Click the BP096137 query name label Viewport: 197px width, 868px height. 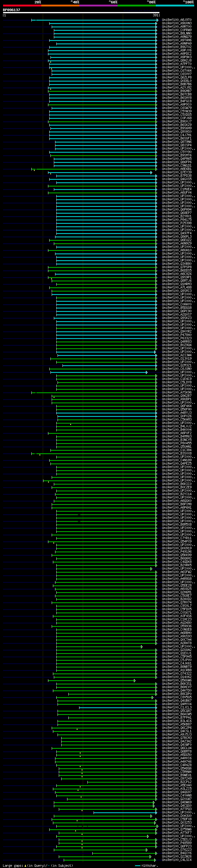coord(11,10)
